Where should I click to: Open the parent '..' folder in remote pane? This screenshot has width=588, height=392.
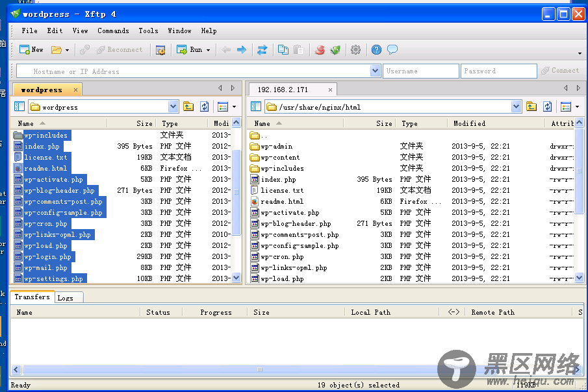point(259,135)
